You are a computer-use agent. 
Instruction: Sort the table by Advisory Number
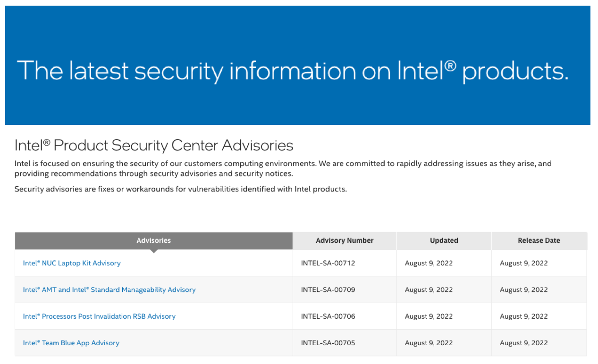345,240
